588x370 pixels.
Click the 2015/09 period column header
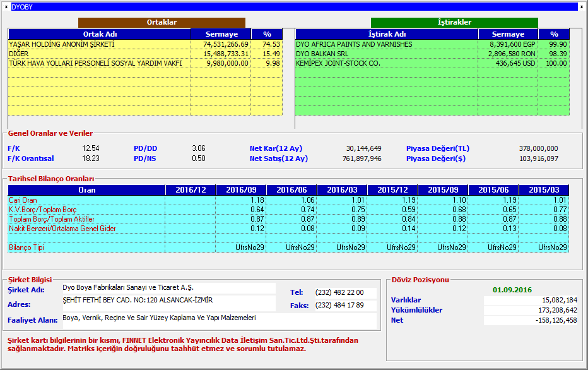point(444,190)
